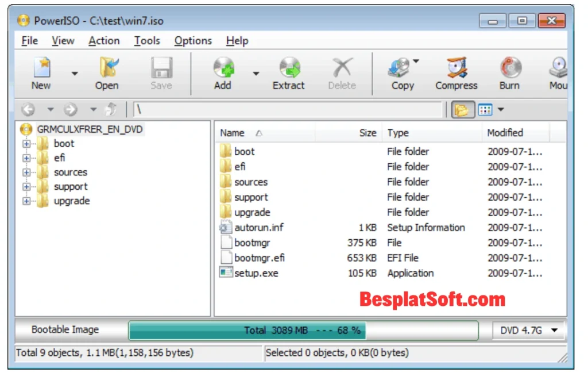Click the Bootable Image status label
The width and height of the screenshot is (588, 372).
65,330
